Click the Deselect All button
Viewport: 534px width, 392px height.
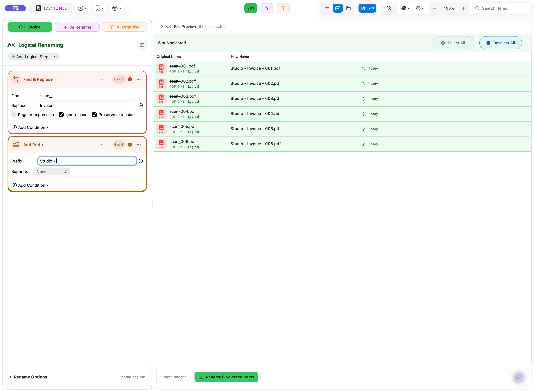click(x=500, y=43)
